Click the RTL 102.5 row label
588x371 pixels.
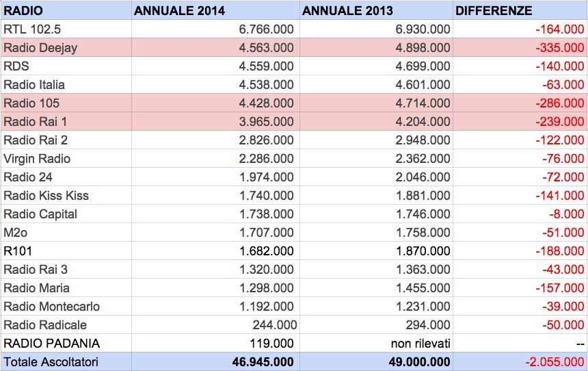click(32, 29)
